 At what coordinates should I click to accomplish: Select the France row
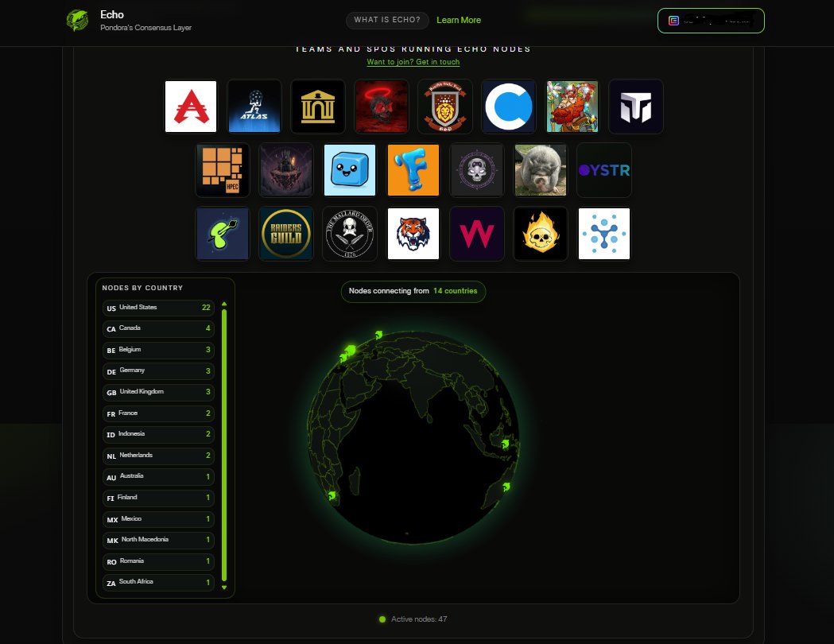coord(158,413)
